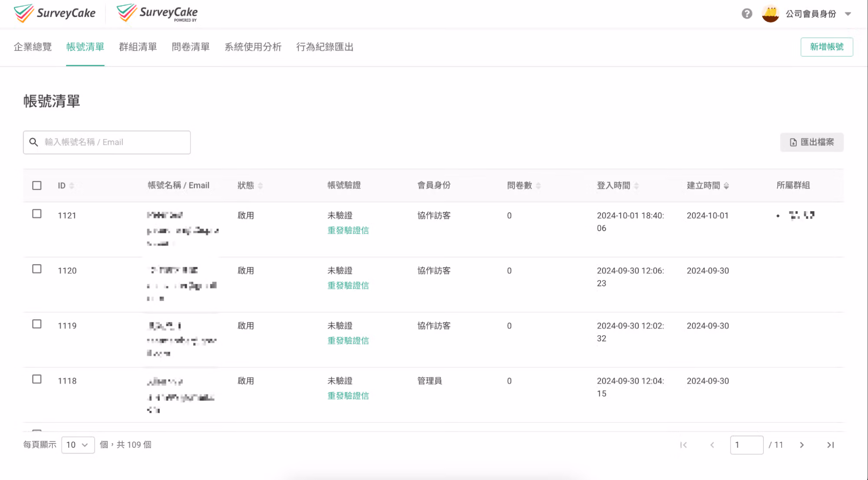Open the rows-per-page 10 dropdown
The image size is (868, 480).
(78, 445)
